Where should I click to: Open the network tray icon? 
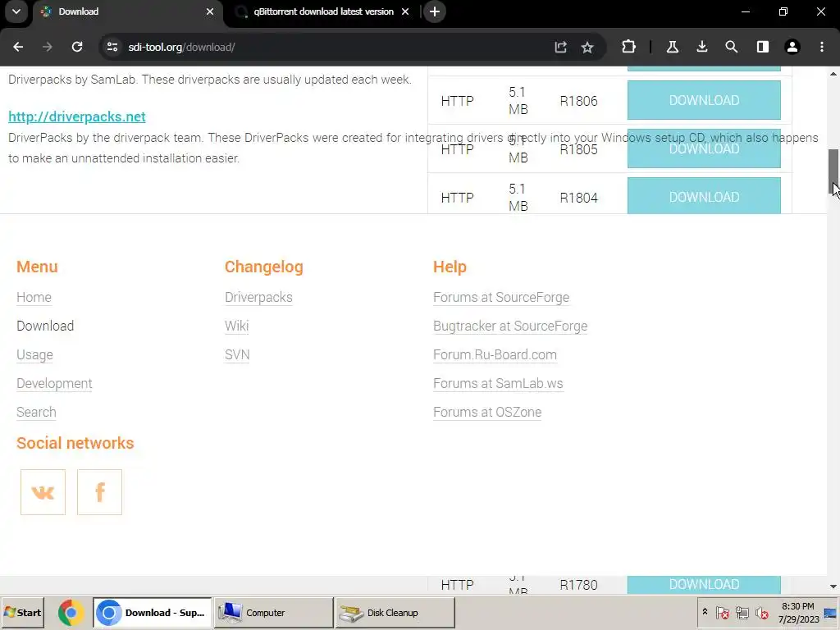pyautogui.click(x=742, y=613)
